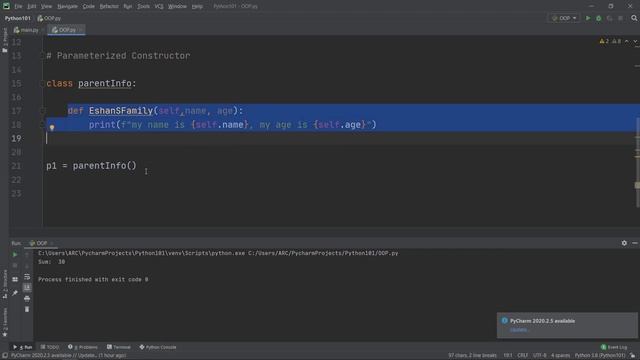The image size is (640, 360).
Task: Click the info icon in update notification
Action: (x=504, y=321)
